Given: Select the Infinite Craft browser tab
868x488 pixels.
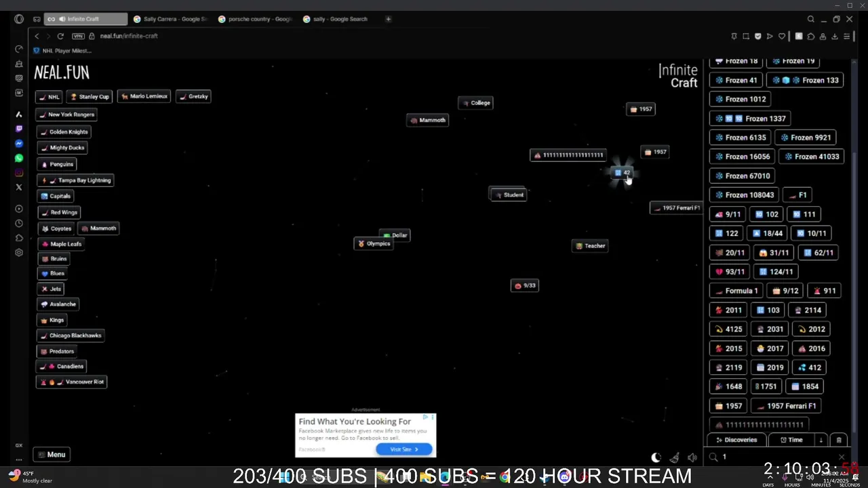Looking at the screenshot, I should [85, 19].
